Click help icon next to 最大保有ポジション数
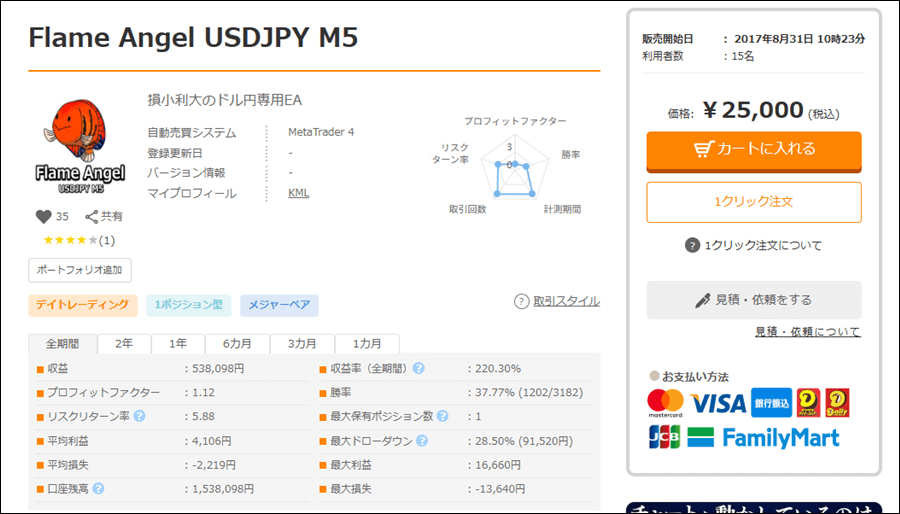The height and width of the screenshot is (514, 900). (443, 416)
